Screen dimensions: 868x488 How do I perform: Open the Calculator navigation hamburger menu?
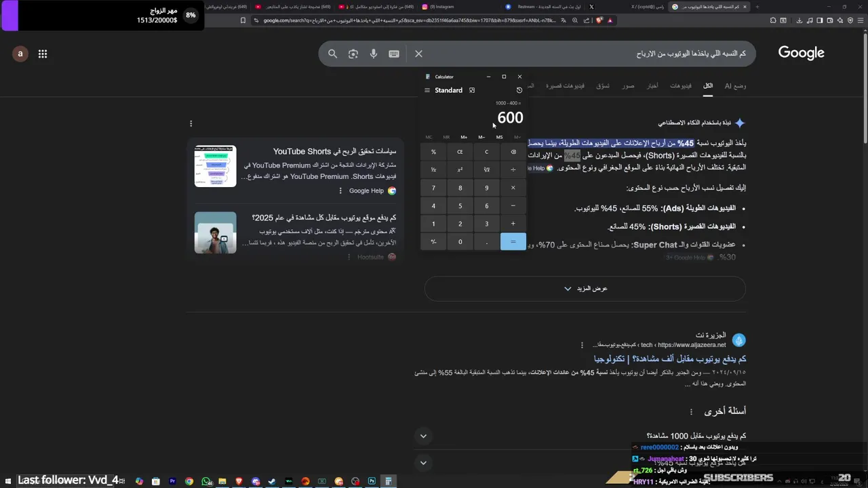(x=427, y=90)
